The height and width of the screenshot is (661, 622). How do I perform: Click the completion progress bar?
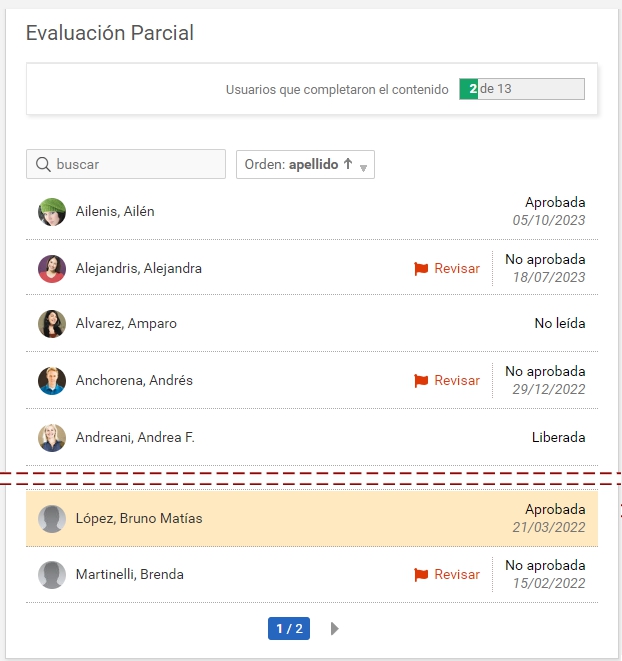pos(521,89)
